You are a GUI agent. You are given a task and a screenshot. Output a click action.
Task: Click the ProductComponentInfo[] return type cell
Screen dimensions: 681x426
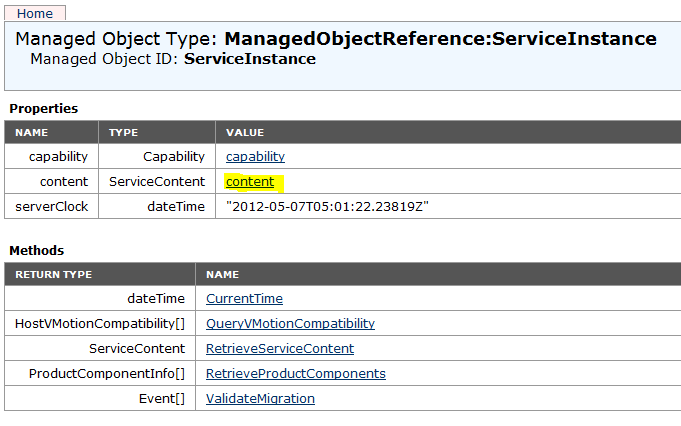107,373
